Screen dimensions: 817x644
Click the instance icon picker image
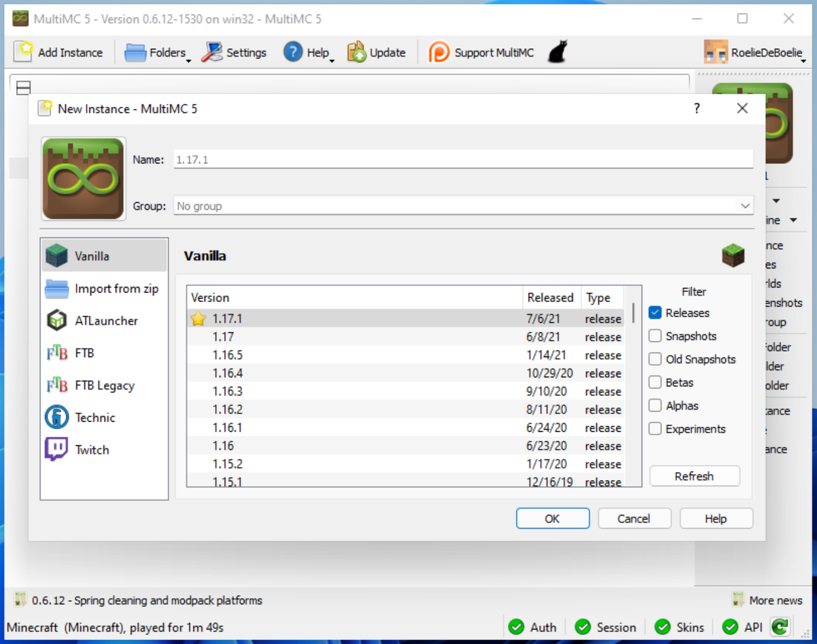[x=83, y=179]
